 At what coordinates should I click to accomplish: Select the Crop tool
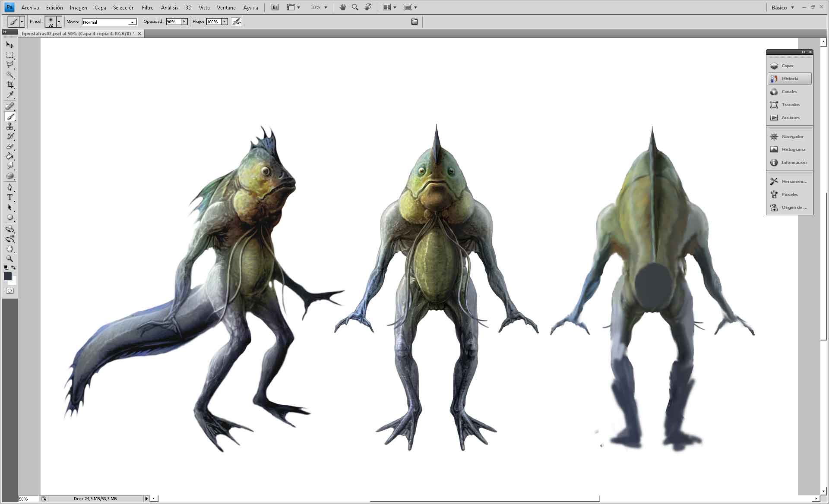9,85
